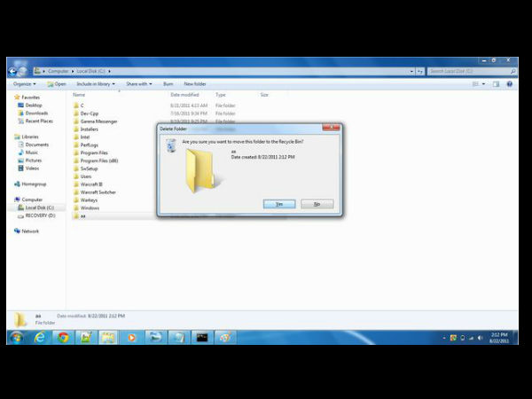Screen dimensions: 532x399
Task: Open the command prompt taskbar icon
Action: (x=202, y=337)
